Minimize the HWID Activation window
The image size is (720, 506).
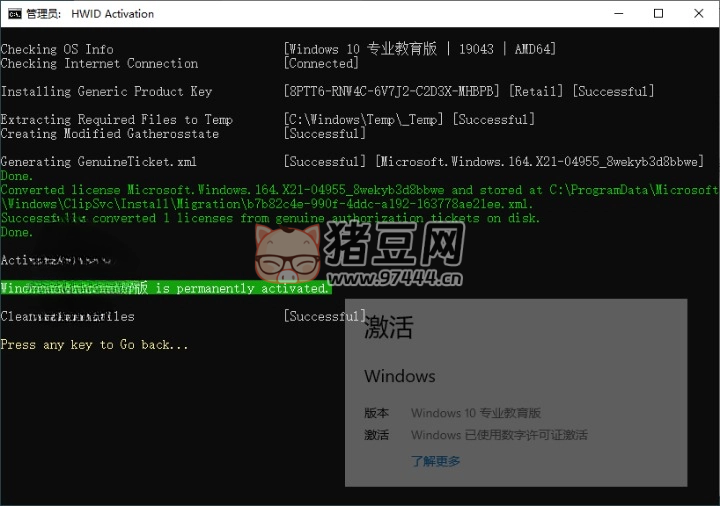click(x=611, y=14)
